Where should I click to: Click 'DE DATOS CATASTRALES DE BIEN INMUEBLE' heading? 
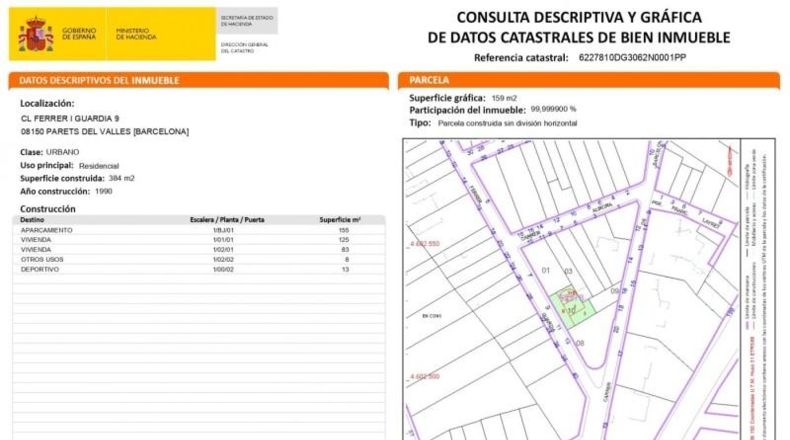(579, 37)
